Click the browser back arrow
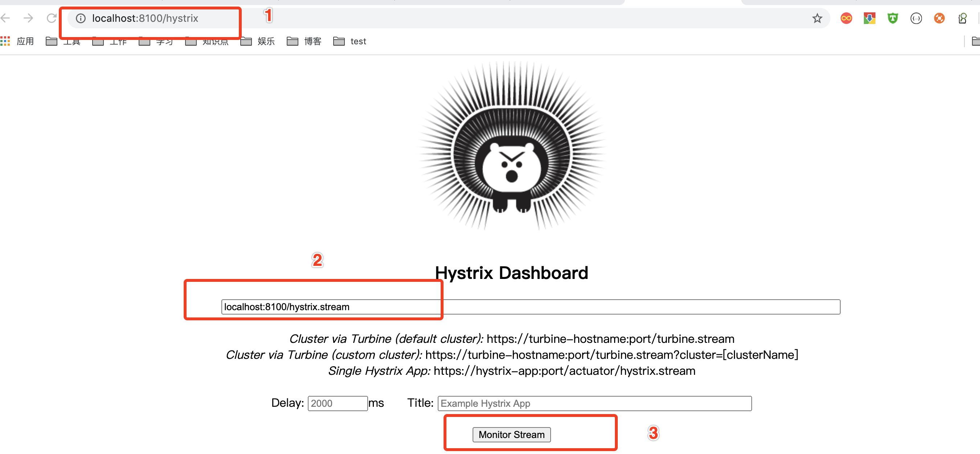This screenshot has height=454, width=980. pyautogui.click(x=5, y=18)
